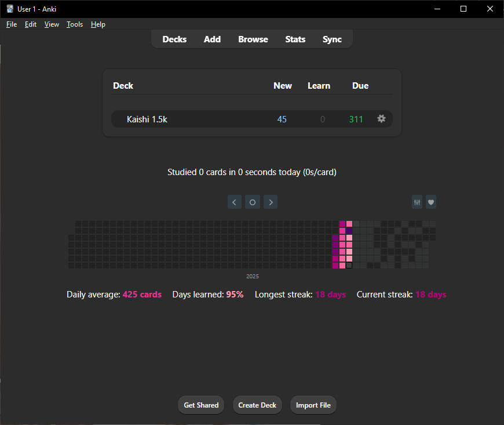Minimize the Anki window

click(x=437, y=9)
